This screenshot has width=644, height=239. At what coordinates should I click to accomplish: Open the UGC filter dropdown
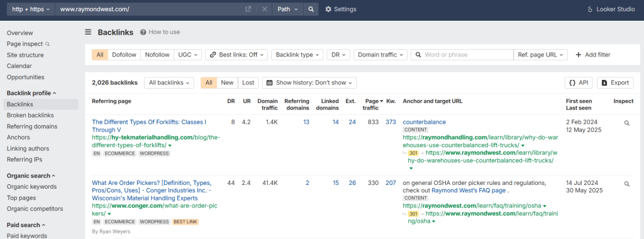tap(187, 55)
